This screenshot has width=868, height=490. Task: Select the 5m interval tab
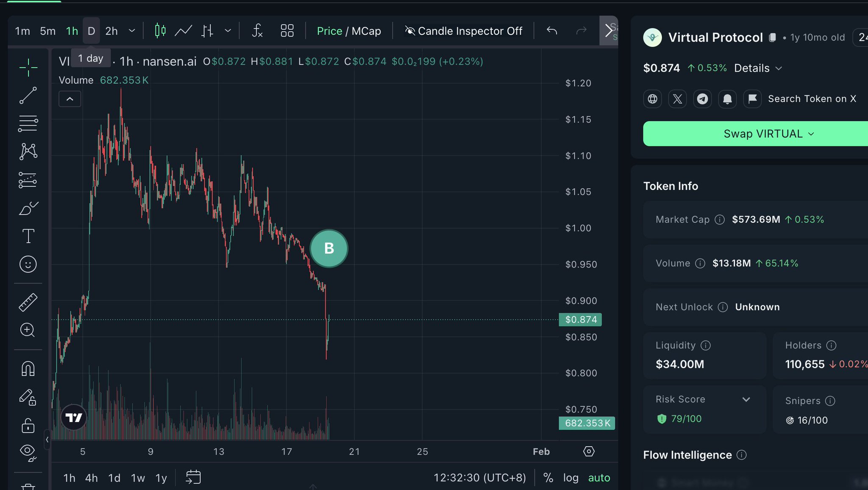click(x=47, y=31)
